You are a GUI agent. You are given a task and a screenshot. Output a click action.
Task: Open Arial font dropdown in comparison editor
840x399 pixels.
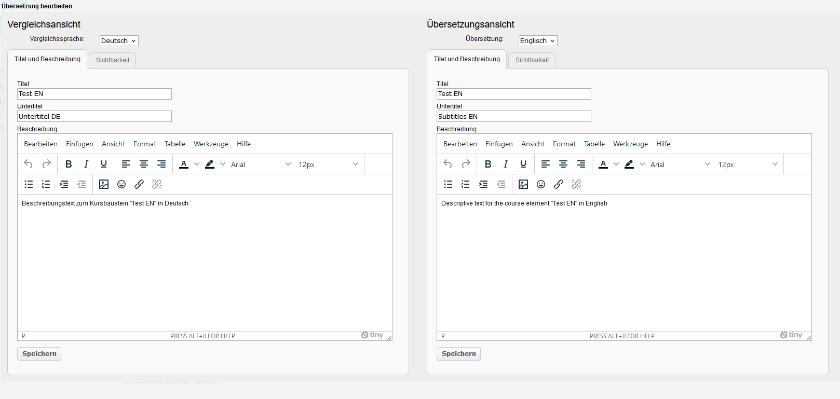[261, 164]
